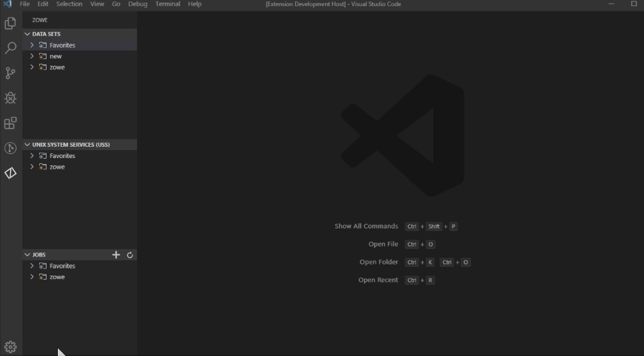This screenshot has width=644, height=356.
Task: Click the plus icon in Jobs header
Action: tap(116, 255)
